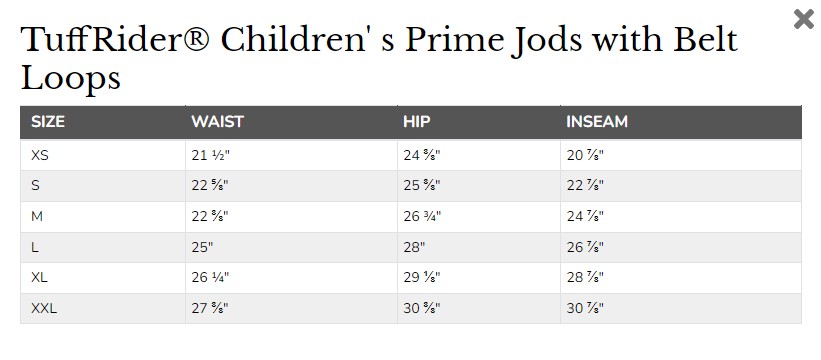Select the XS size row label

coord(40,155)
